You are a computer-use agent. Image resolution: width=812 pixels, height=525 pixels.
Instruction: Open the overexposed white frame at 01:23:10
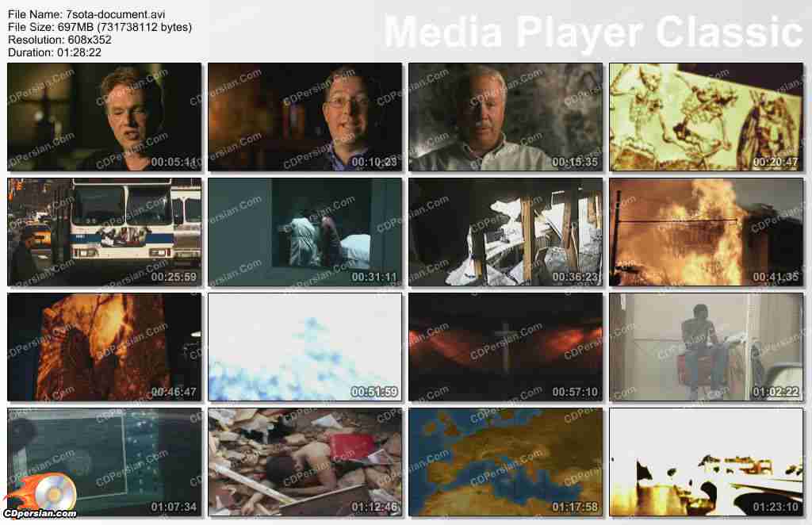tap(706, 462)
